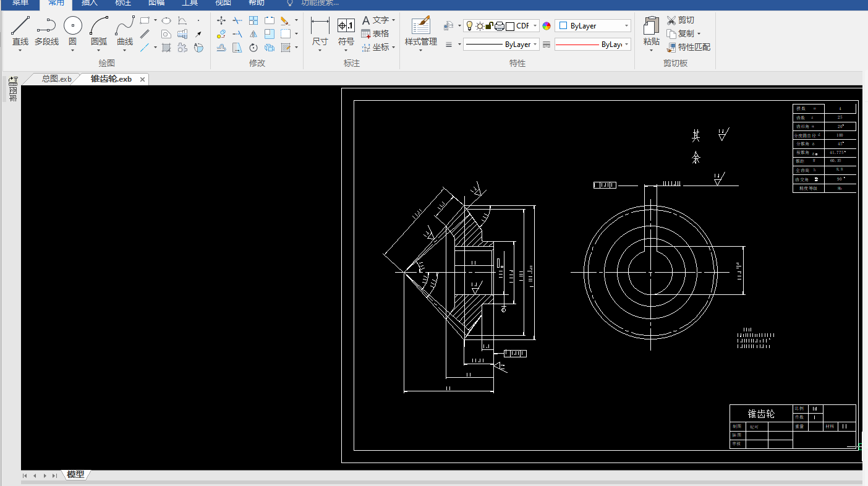Screen dimensions: 868x486
Task: Open the 插入 ribbon tab
Action: point(90,3)
